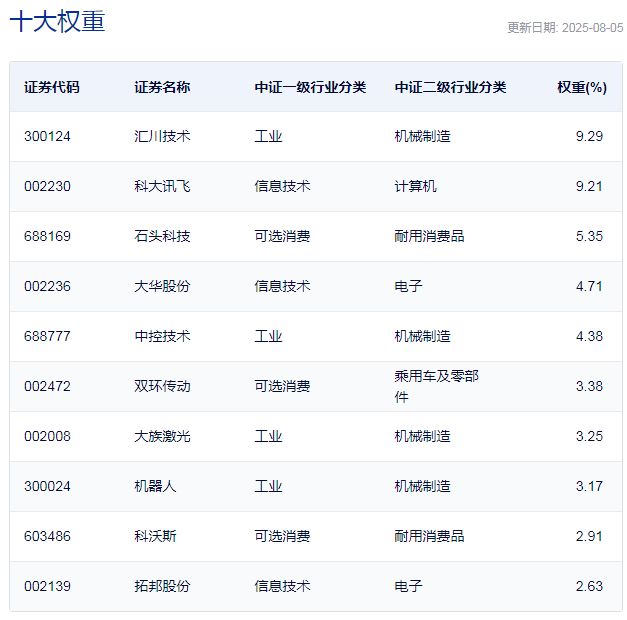Click 电子 in the 大华股份 row
This screenshot has width=627, height=620.
tap(408, 286)
